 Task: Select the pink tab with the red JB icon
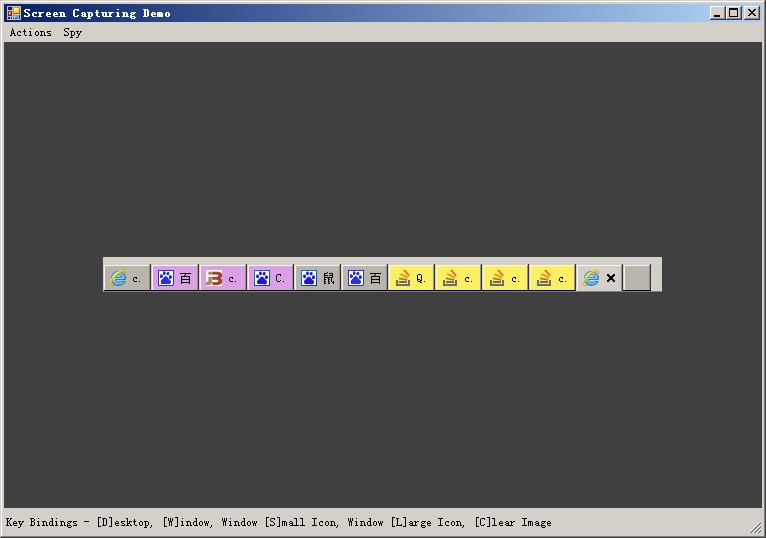(x=223, y=278)
